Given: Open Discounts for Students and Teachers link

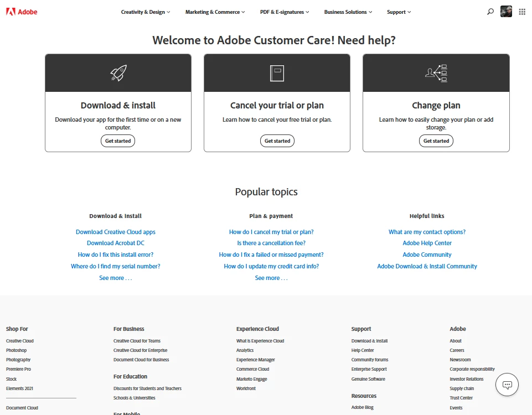Looking at the screenshot, I should [x=147, y=388].
